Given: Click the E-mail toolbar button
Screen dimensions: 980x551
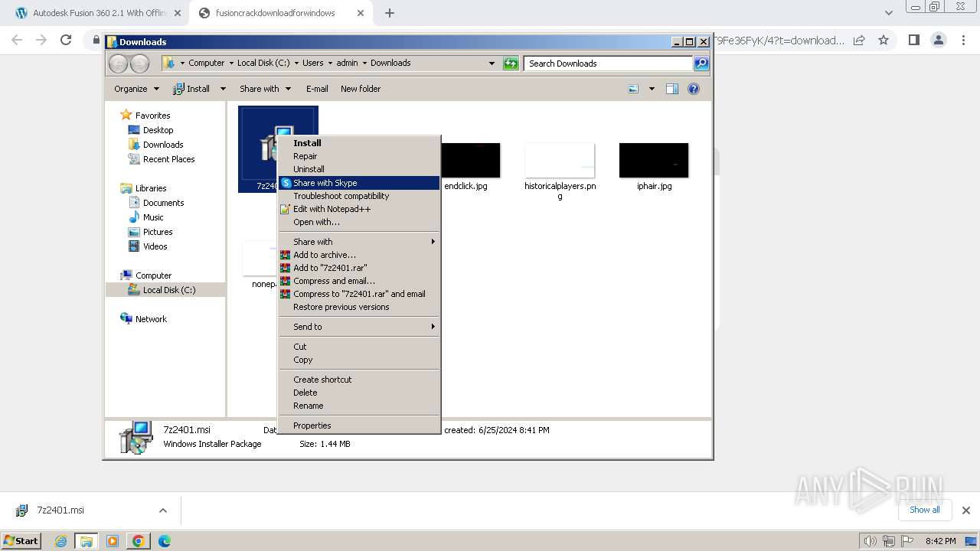Looking at the screenshot, I should tap(317, 89).
